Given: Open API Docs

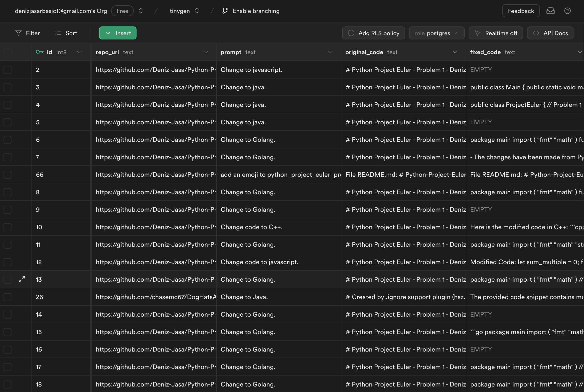Looking at the screenshot, I should [550, 33].
